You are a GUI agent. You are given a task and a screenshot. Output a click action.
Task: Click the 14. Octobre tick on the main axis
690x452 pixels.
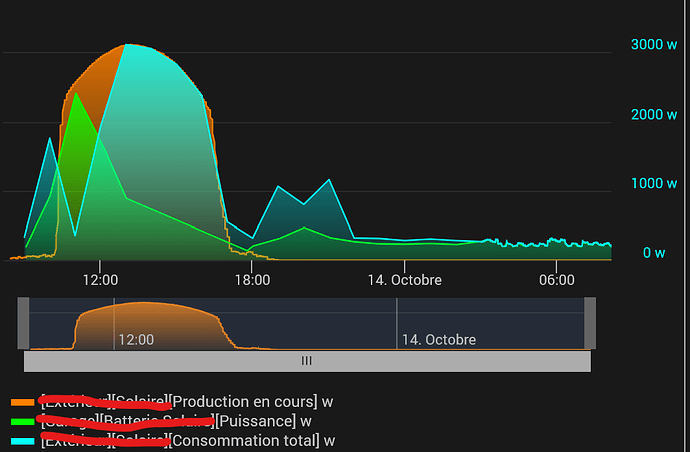[404, 280]
